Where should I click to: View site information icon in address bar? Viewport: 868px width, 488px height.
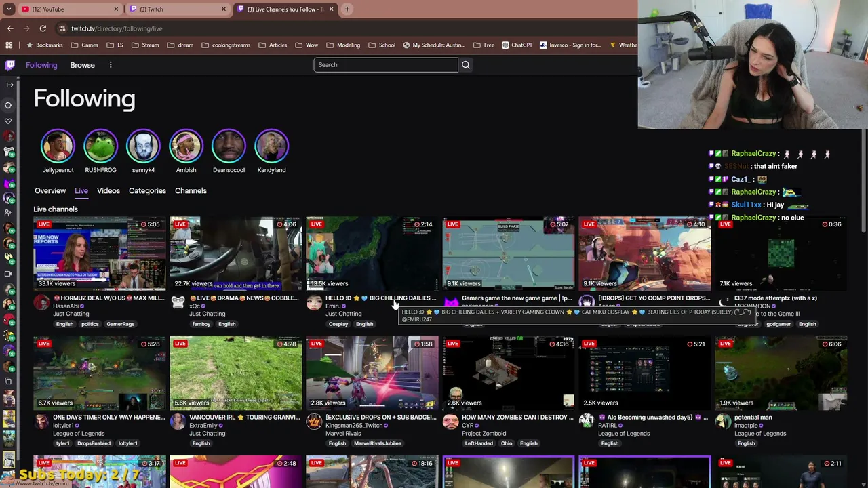(62, 28)
